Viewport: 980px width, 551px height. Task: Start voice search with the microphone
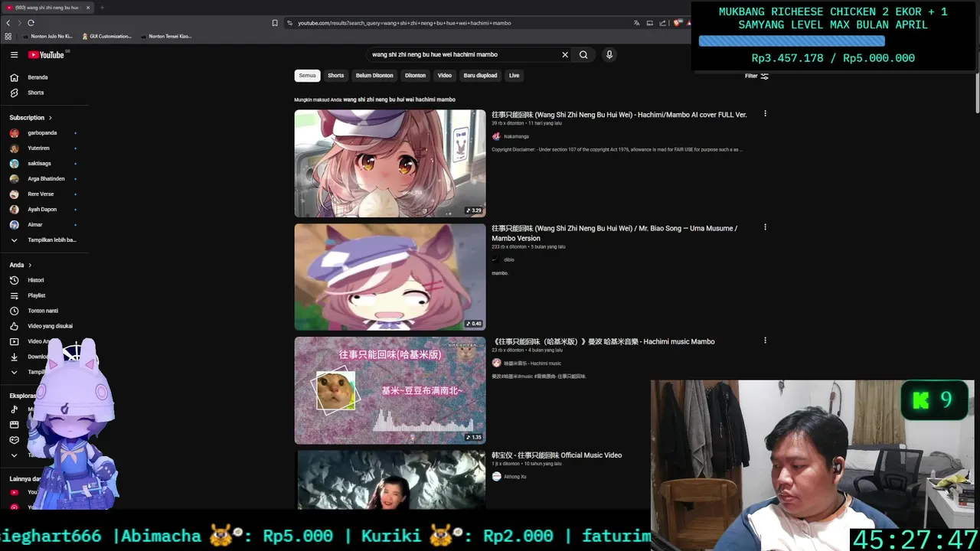609,54
